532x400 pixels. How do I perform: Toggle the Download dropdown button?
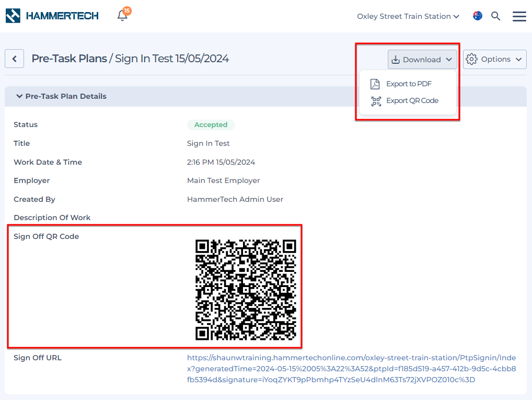[422, 60]
